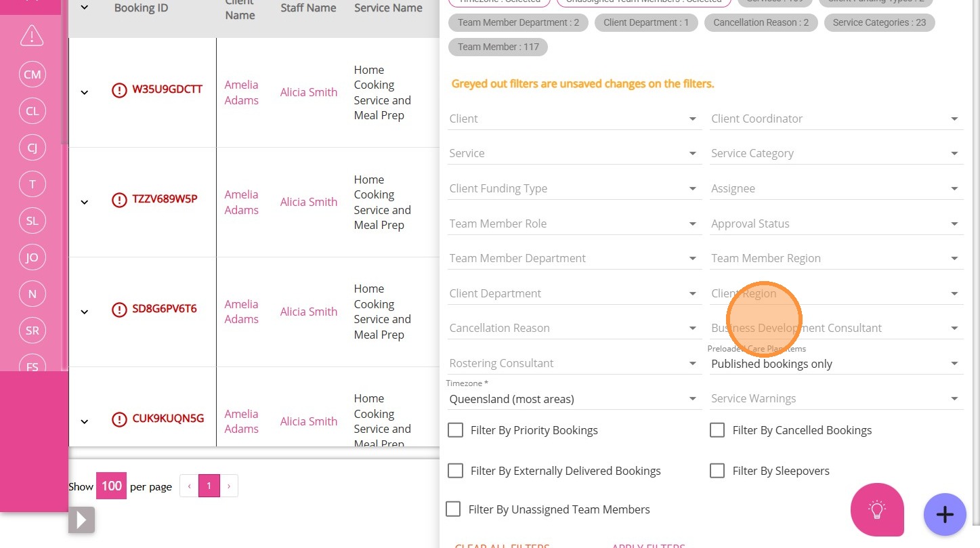Expand the Timezone Queensland dropdown
The height and width of the screenshot is (548, 980).
pyautogui.click(x=573, y=399)
